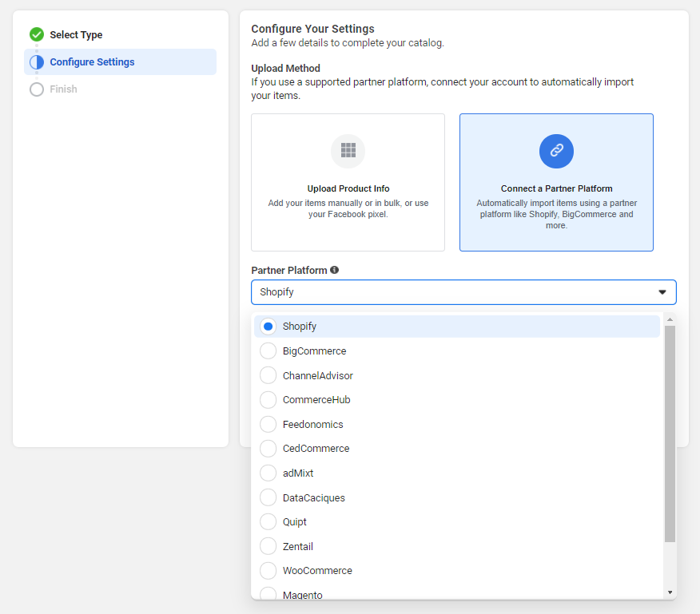Select the Zentail platform option
The width and height of the screenshot is (700, 614).
(268, 547)
